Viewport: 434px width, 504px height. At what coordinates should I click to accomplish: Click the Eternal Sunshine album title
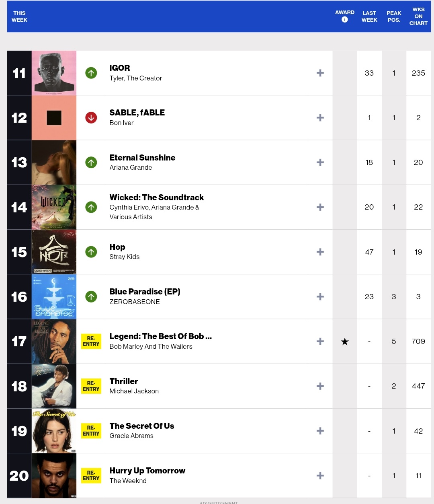[x=142, y=158]
